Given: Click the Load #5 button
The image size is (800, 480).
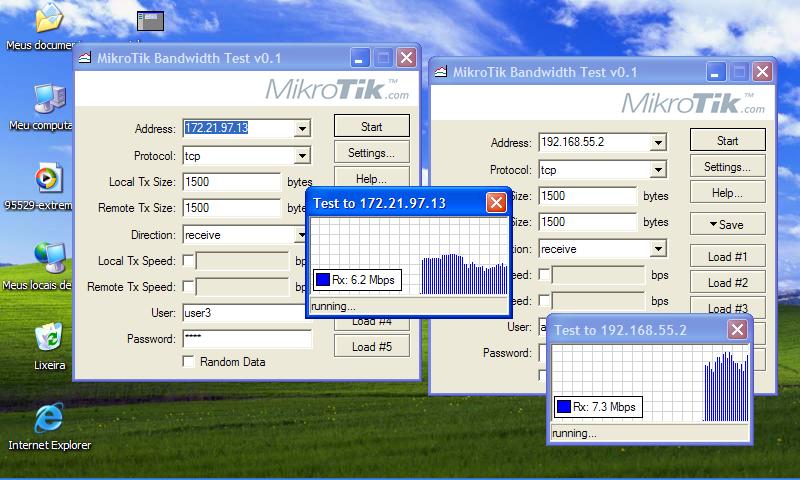Looking at the screenshot, I should [x=372, y=347].
